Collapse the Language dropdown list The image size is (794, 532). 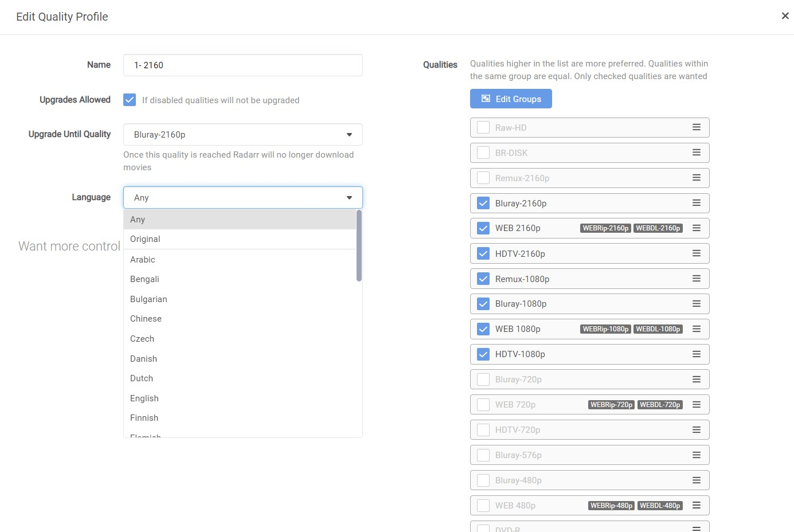(349, 197)
